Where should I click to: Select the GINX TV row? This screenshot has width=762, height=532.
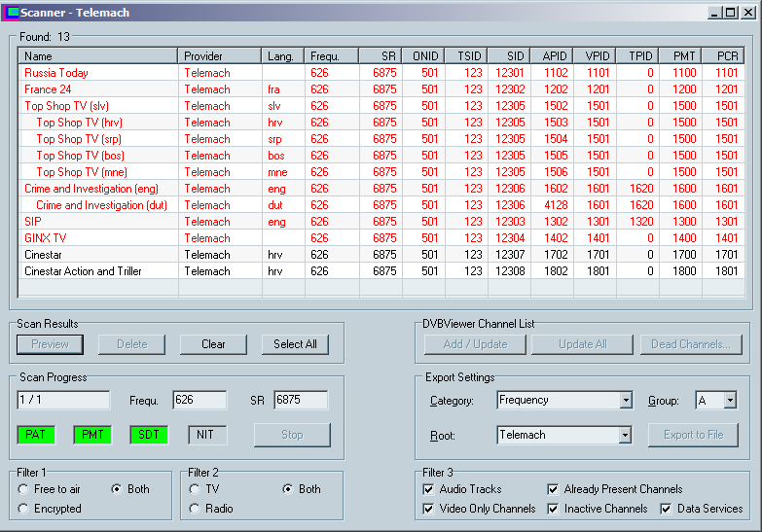[381, 238]
